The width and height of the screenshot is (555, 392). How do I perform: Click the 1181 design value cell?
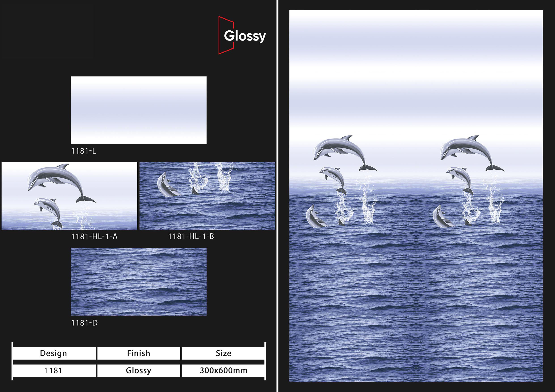click(x=53, y=371)
